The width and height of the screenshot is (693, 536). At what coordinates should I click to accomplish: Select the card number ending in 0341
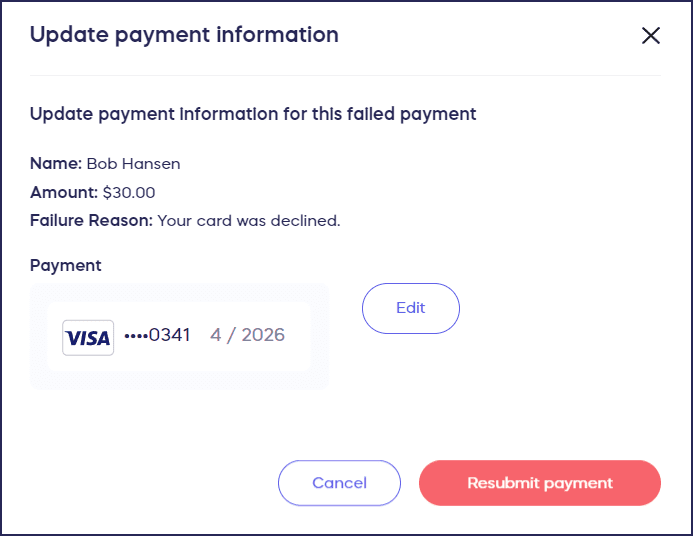point(157,335)
